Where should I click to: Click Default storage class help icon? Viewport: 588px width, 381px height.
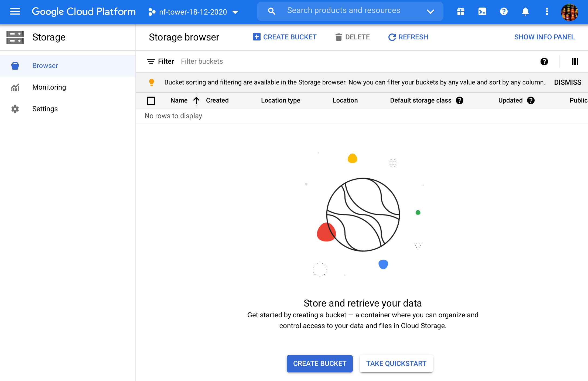[x=460, y=100]
